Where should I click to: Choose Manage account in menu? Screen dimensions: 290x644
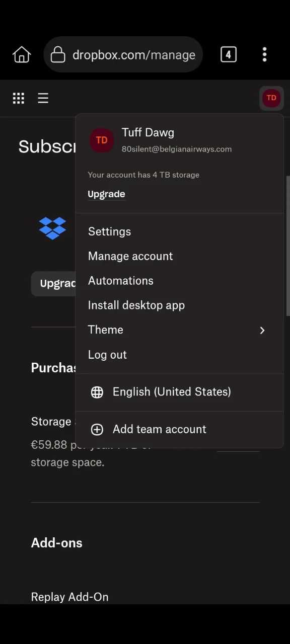pos(130,256)
